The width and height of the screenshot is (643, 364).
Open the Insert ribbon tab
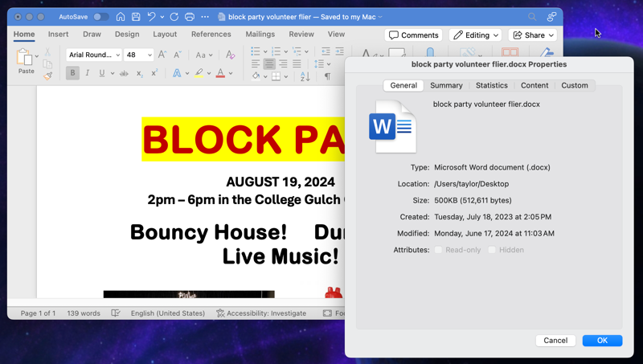point(58,34)
